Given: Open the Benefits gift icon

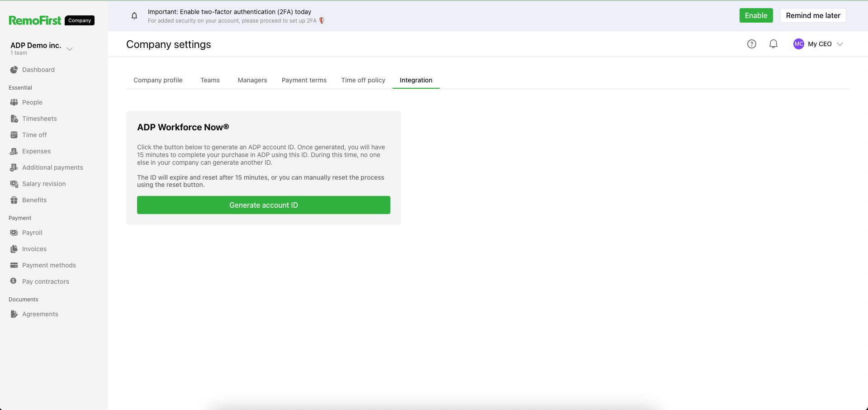Looking at the screenshot, I should (14, 200).
